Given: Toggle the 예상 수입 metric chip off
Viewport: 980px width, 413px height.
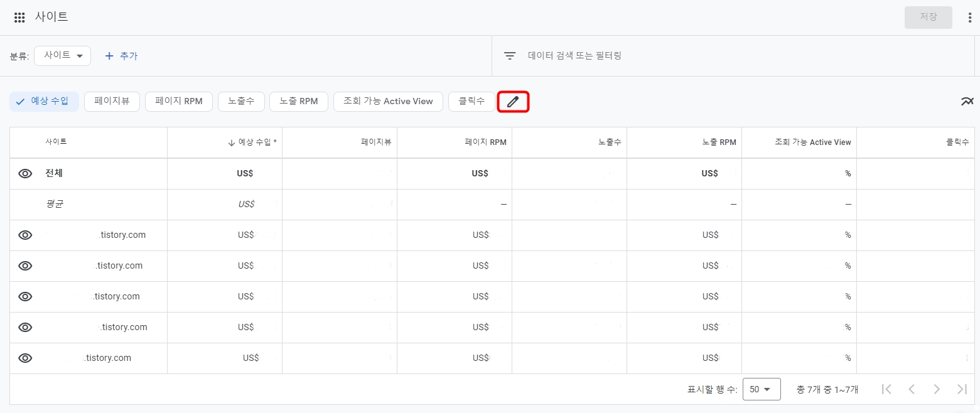Looking at the screenshot, I should [x=44, y=101].
